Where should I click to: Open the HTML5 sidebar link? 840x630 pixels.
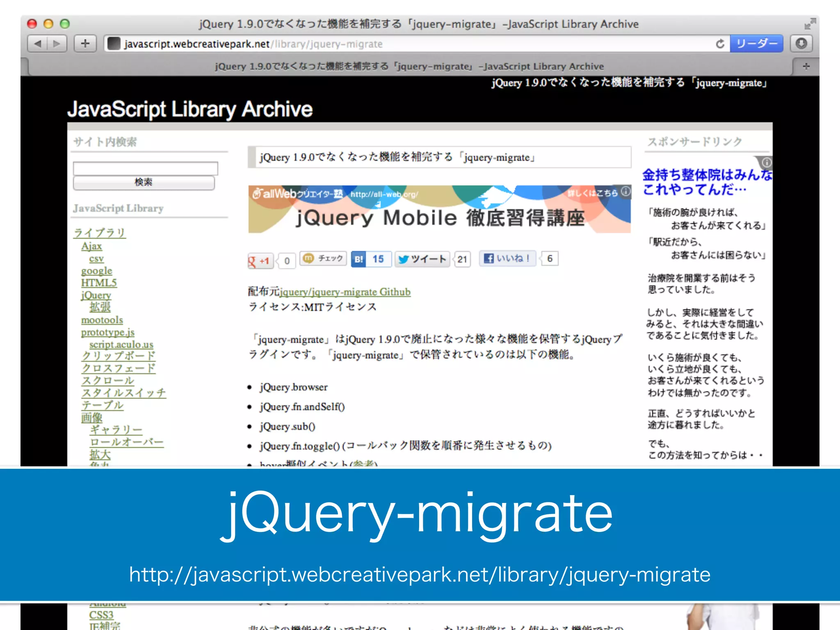[99, 283]
